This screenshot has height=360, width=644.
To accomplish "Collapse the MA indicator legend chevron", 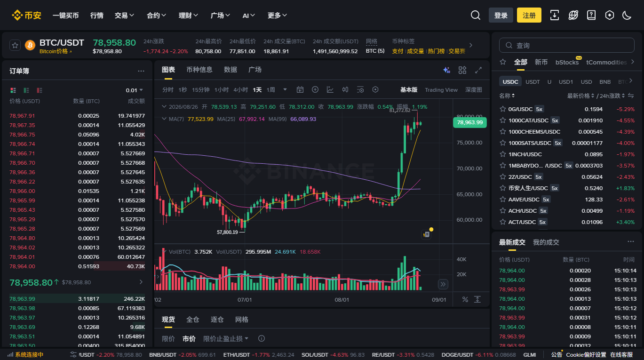I will tap(164, 119).
